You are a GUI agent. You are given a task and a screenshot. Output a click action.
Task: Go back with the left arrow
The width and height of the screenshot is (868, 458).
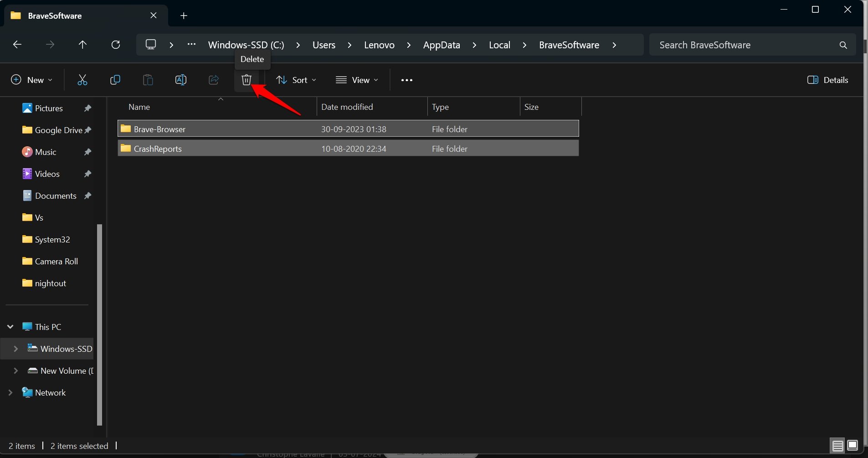(x=17, y=45)
